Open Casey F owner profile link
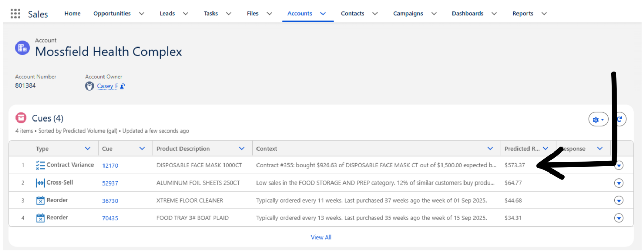This screenshot has width=644, height=252. tap(107, 86)
